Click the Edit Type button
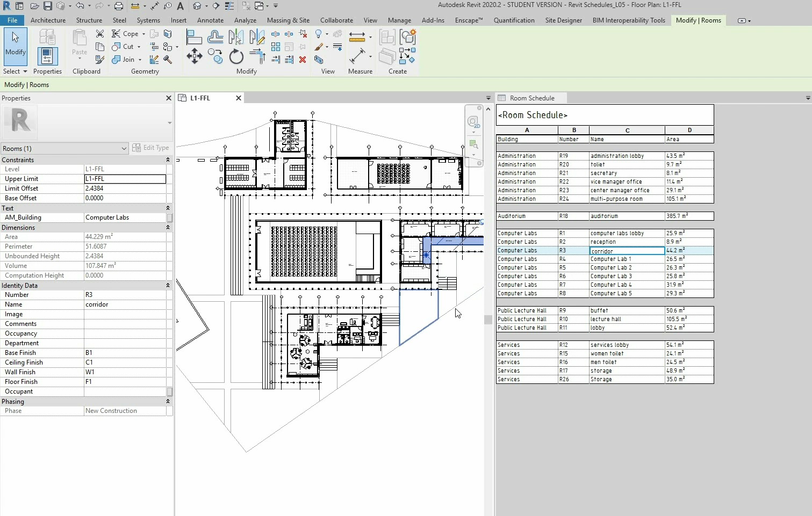The width and height of the screenshot is (812, 516). pos(150,148)
